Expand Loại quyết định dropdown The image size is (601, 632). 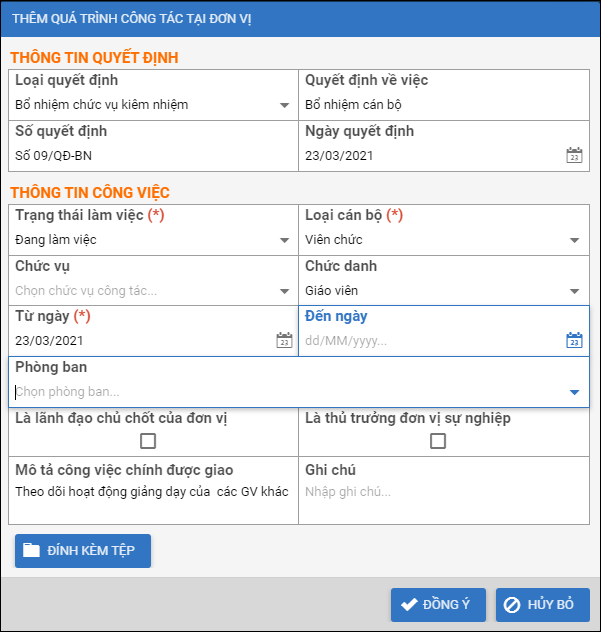point(284,104)
